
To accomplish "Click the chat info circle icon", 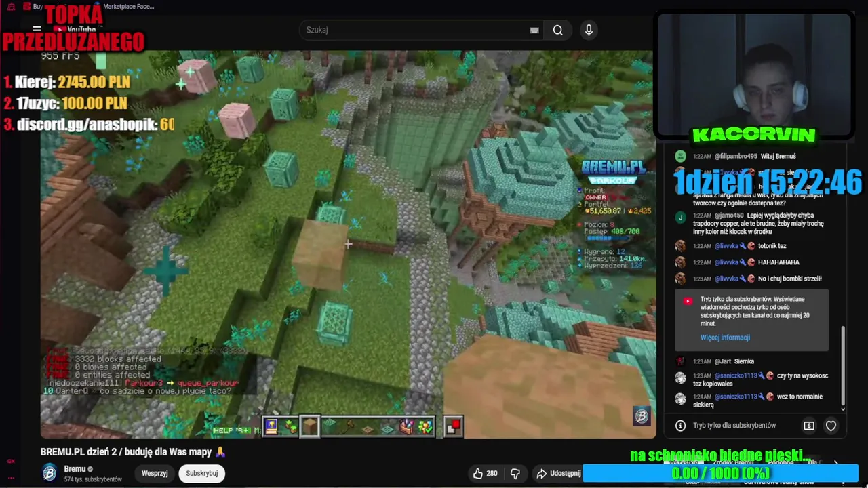I will pos(680,426).
